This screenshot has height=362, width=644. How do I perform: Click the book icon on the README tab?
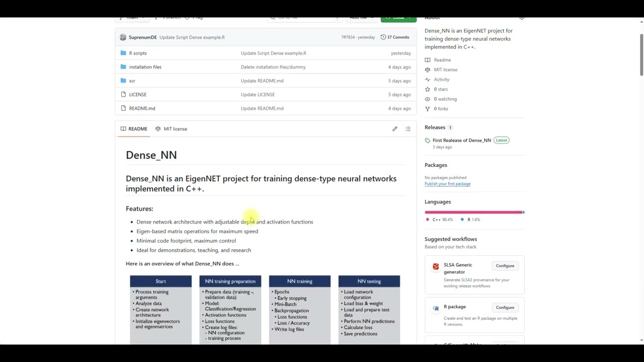tap(123, 129)
